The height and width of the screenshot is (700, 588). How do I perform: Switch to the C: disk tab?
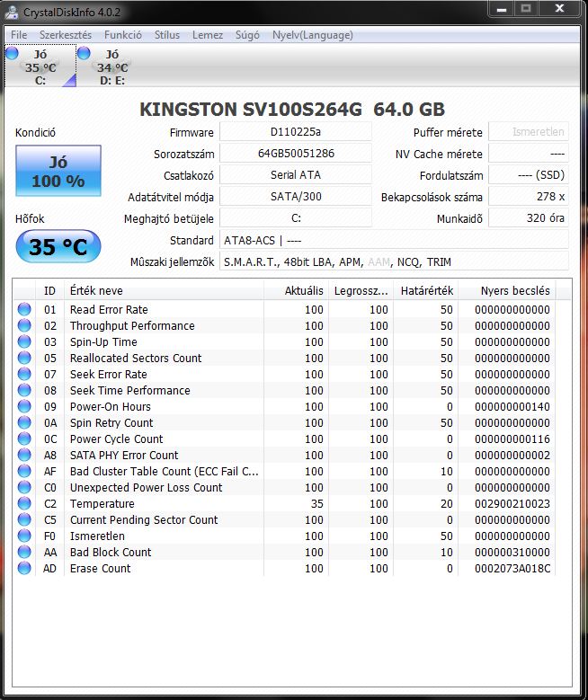[40, 67]
